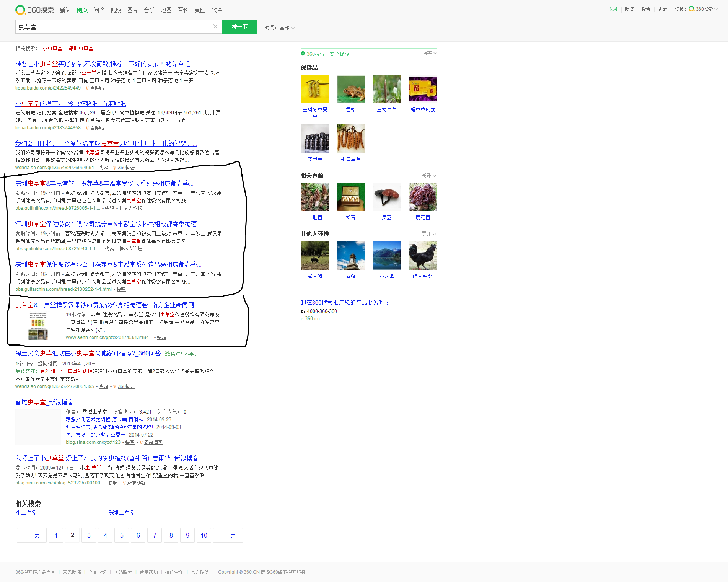This screenshot has width=728, height=582.
Task: Click related search 深圳虫草堂 at top
Action: [x=81, y=48]
